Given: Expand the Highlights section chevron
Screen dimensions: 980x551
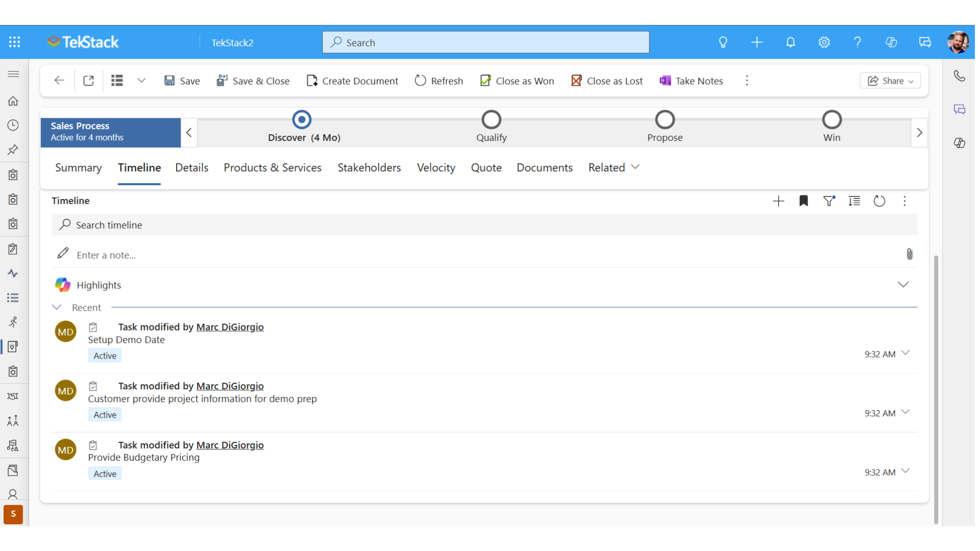Looking at the screenshot, I should (x=903, y=285).
